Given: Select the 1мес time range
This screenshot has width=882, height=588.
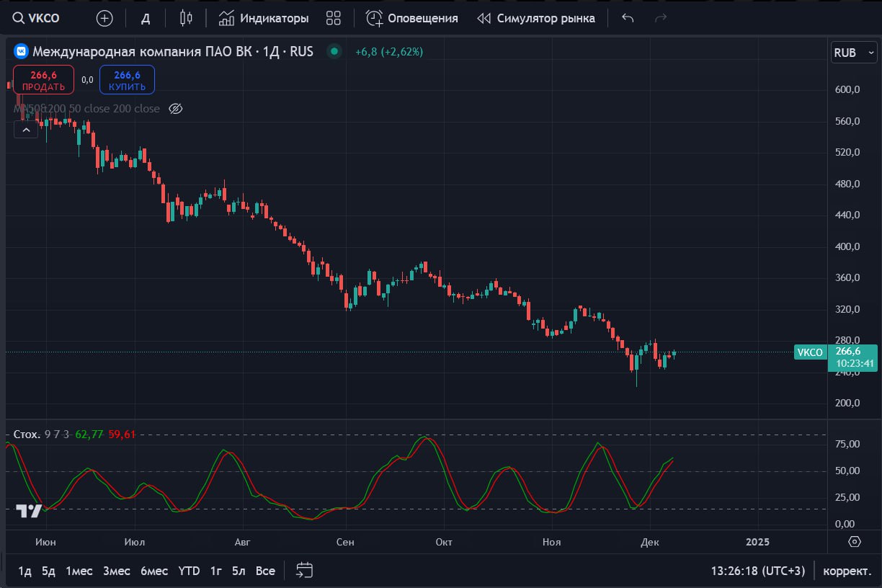Looking at the screenshot, I should click(x=79, y=571).
